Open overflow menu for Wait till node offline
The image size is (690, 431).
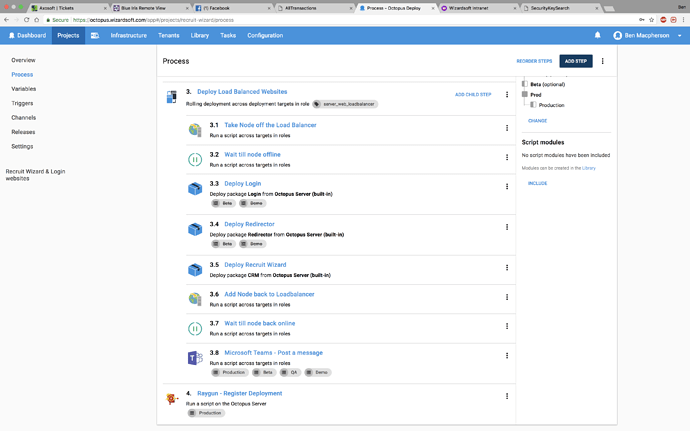[x=507, y=158]
